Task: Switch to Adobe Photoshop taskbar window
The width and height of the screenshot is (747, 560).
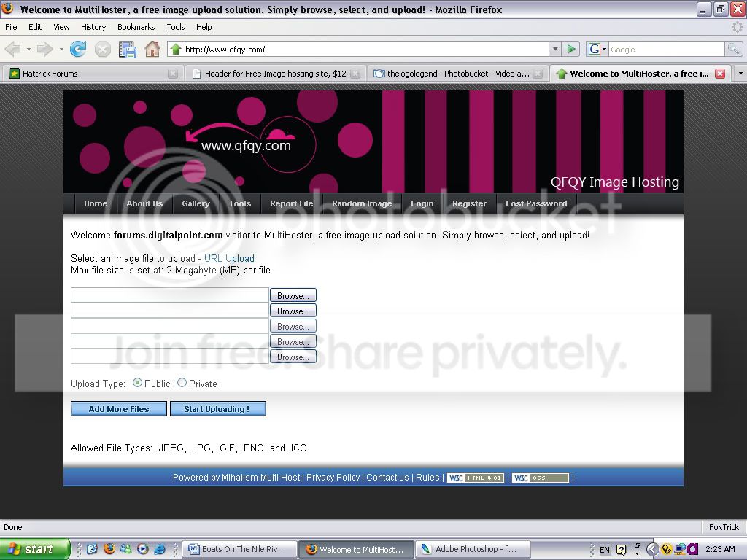Action: pos(473,549)
